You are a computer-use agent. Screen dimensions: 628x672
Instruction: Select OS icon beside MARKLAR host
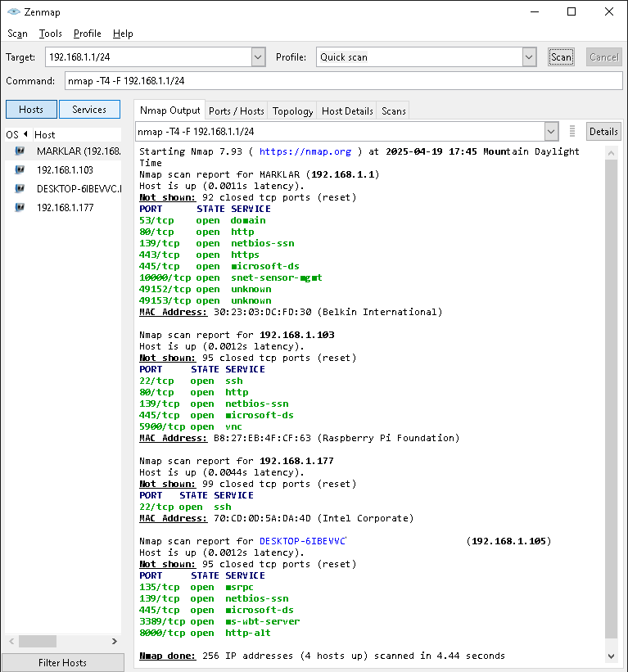pos(20,151)
